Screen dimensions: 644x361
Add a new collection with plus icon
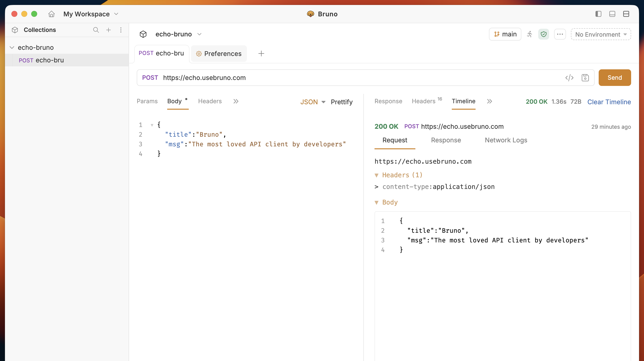click(108, 30)
